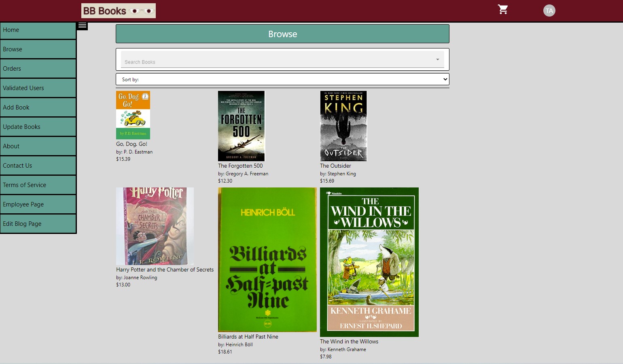
Task: Click the Go, Dog. Go! title
Action: coord(131,144)
